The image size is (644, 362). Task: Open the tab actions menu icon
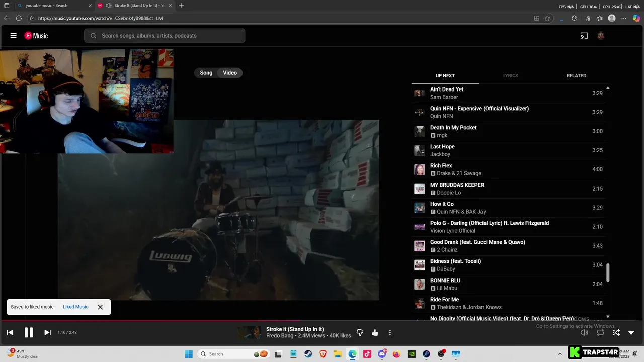point(7,6)
